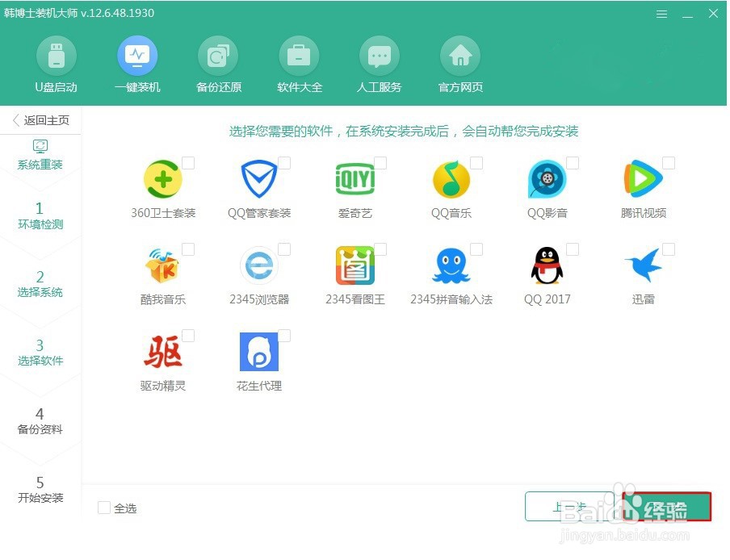Click the QQ管家套装 shield icon

tap(259, 179)
